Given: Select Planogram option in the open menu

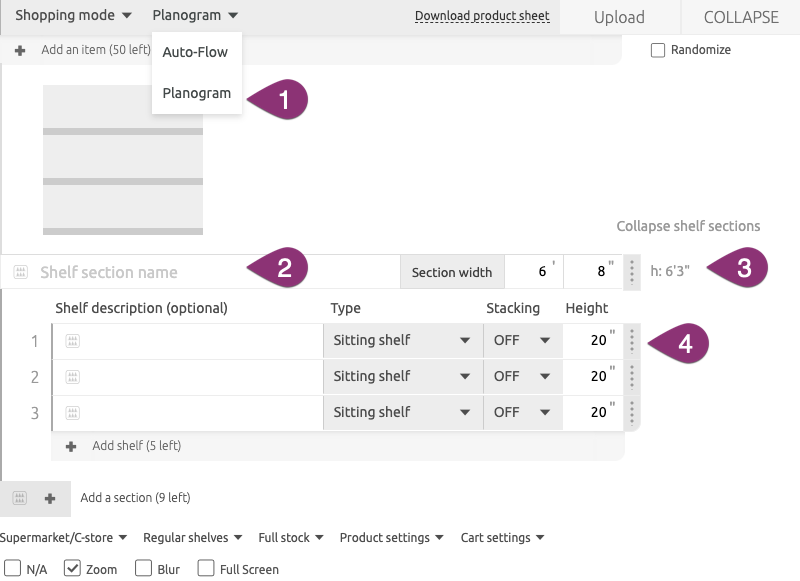Looking at the screenshot, I should 196,93.
